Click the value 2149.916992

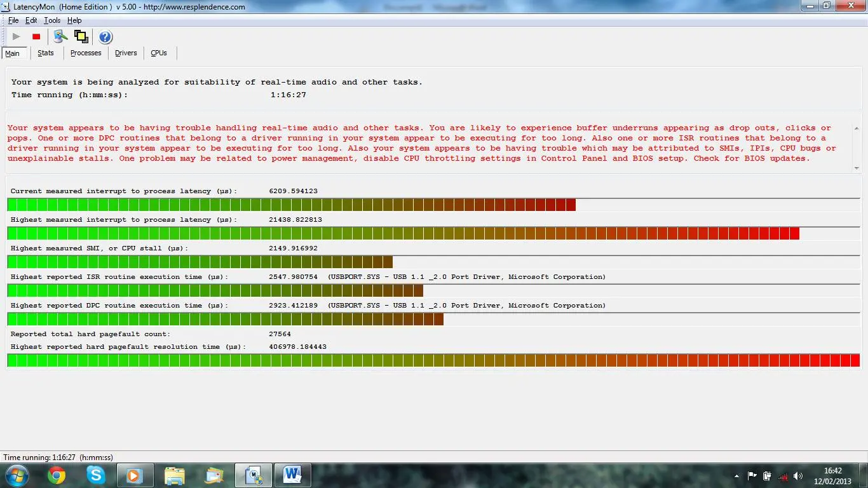pyautogui.click(x=293, y=248)
